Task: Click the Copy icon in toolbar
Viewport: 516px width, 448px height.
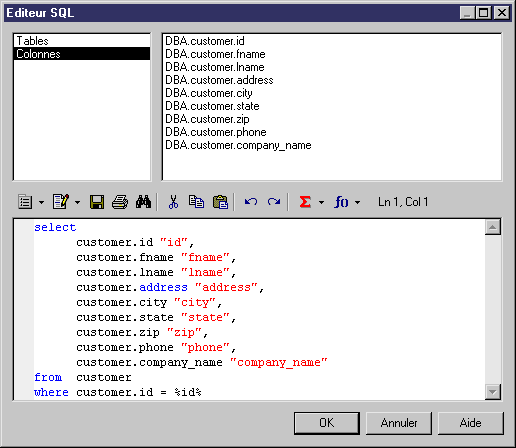Action: click(x=196, y=202)
